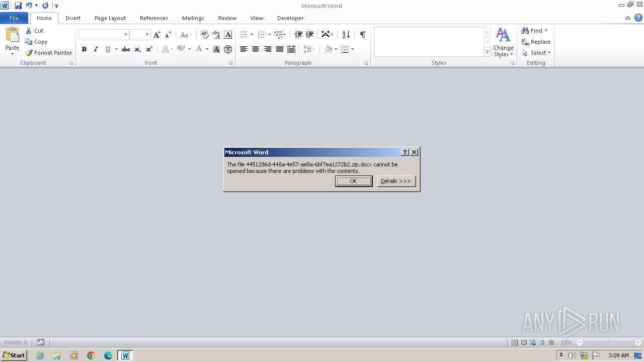Screen dimensions: 644x362
Task: Click the Character Shading icon
Action: point(216,49)
